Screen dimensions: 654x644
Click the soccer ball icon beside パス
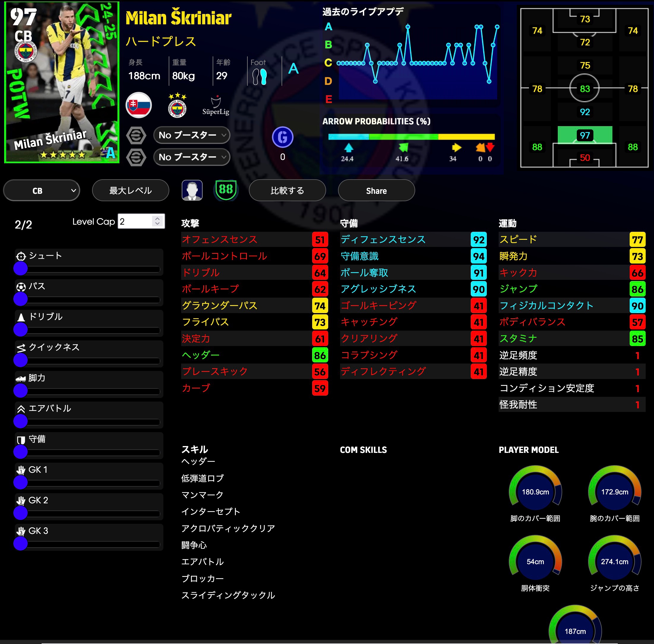click(21, 287)
